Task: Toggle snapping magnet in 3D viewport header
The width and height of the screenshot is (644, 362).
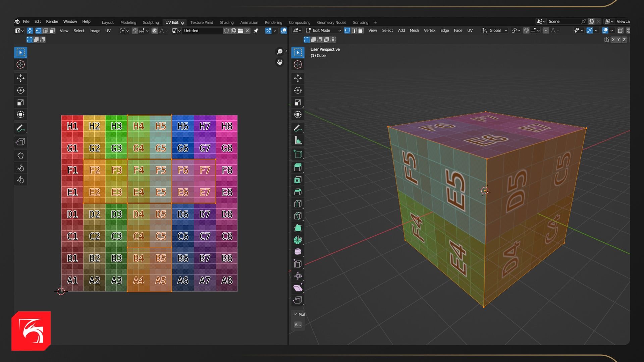Action: 526,31
